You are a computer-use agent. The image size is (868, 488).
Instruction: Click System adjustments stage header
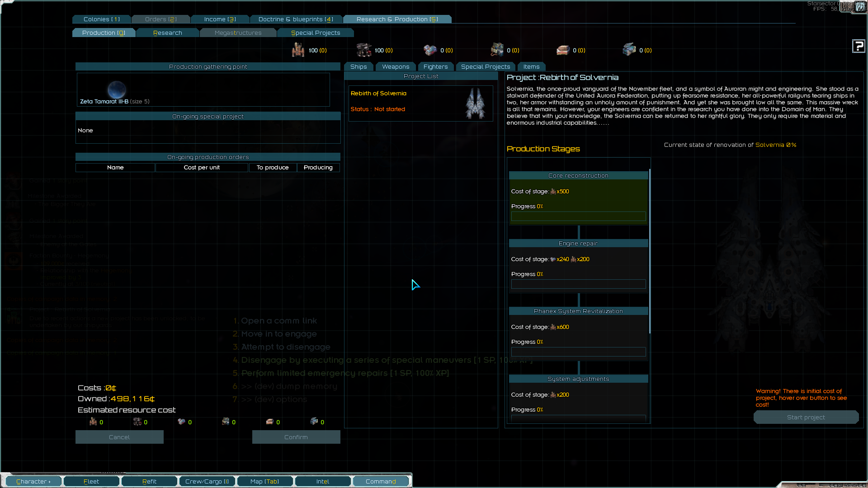coord(578,379)
